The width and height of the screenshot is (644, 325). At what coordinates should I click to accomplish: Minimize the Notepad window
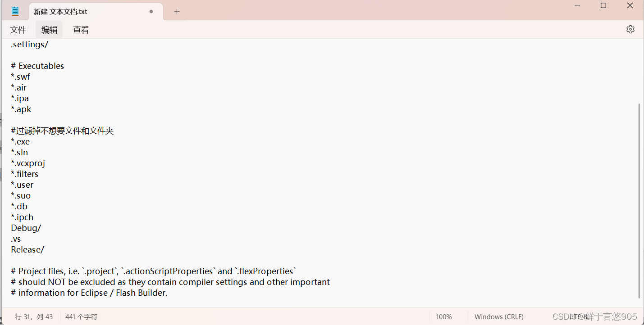tap(577, 5)
